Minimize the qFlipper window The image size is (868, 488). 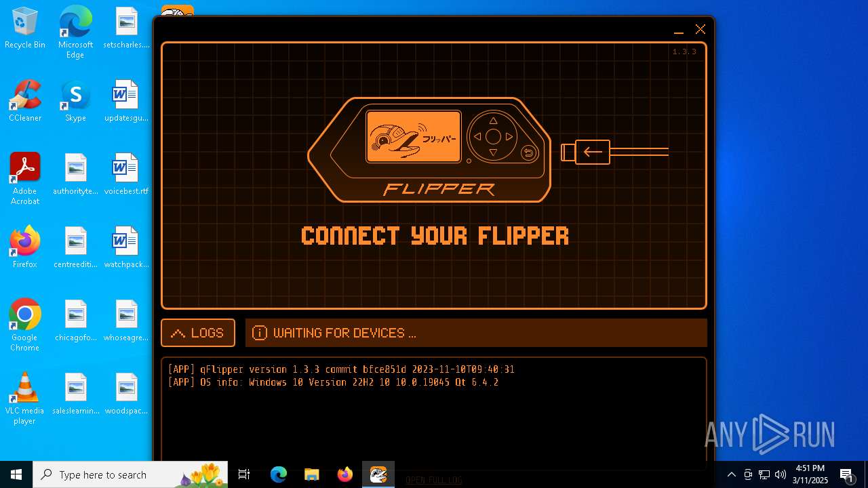678,29
